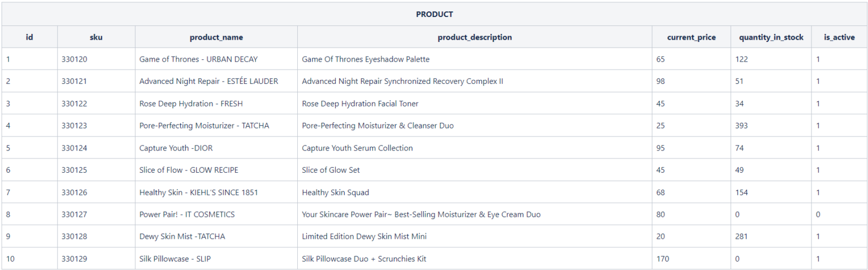
Task: Click quantity cell showing 154
Action: tap(741, 192)
